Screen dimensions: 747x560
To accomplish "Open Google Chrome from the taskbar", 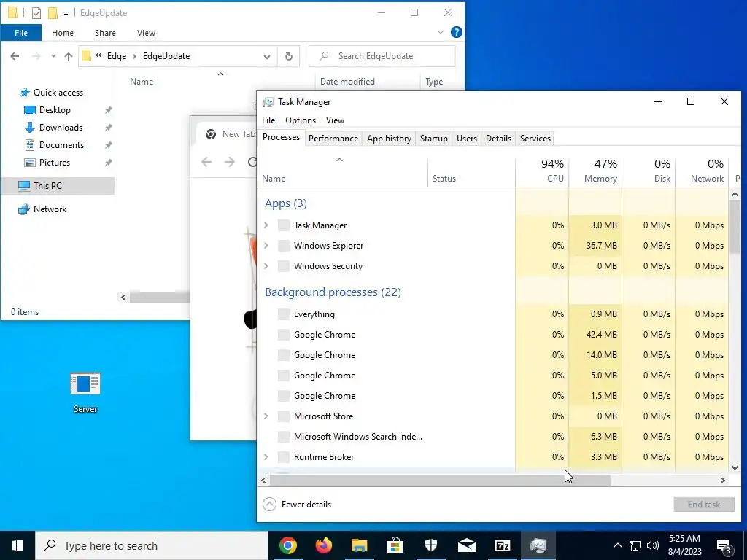I will pos(287,545).
